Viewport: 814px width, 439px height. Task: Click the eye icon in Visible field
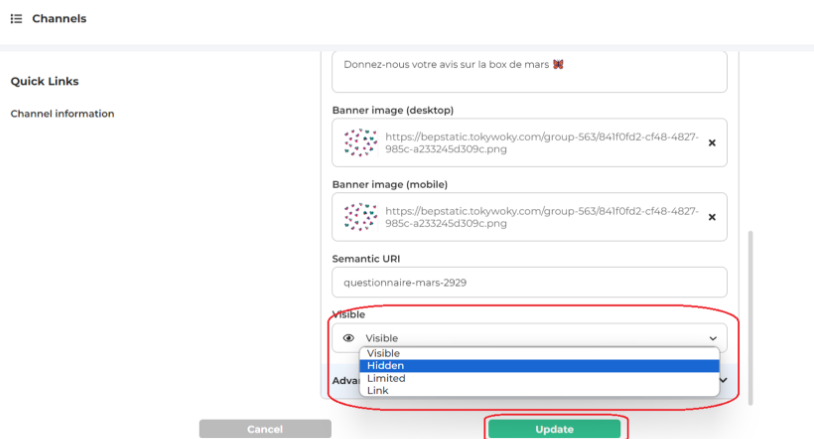[349, 339]
